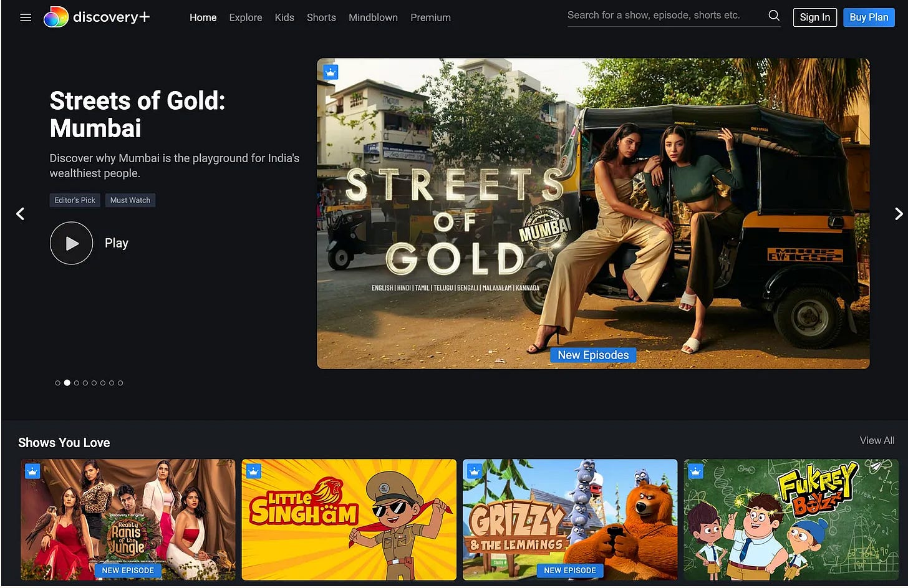Click New Episode label on Reality Ranis

pos(128,571)
